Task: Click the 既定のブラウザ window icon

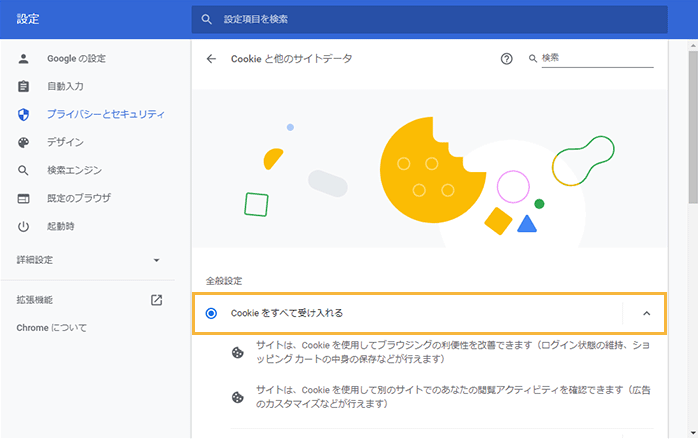Action: click(x=24, y=198)
